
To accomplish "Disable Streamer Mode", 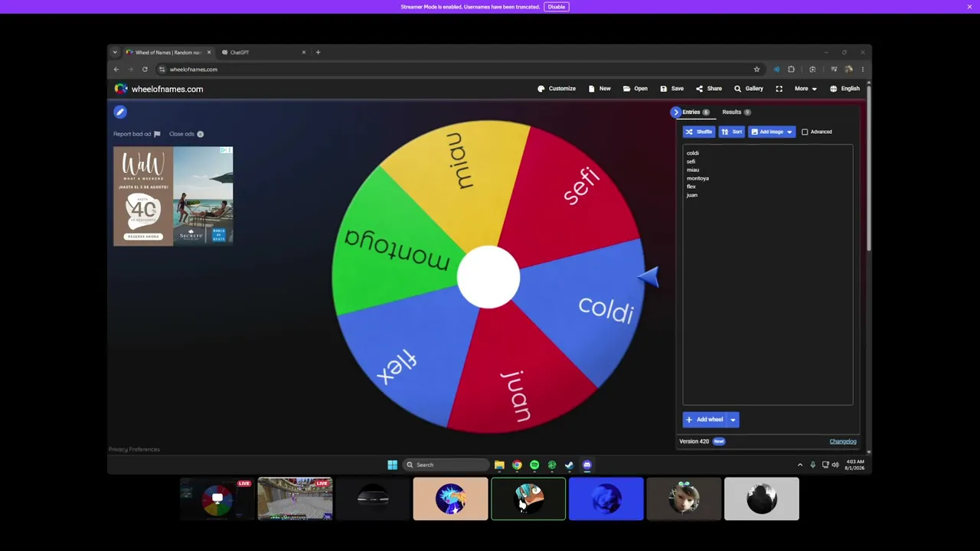I will (557, 7).
